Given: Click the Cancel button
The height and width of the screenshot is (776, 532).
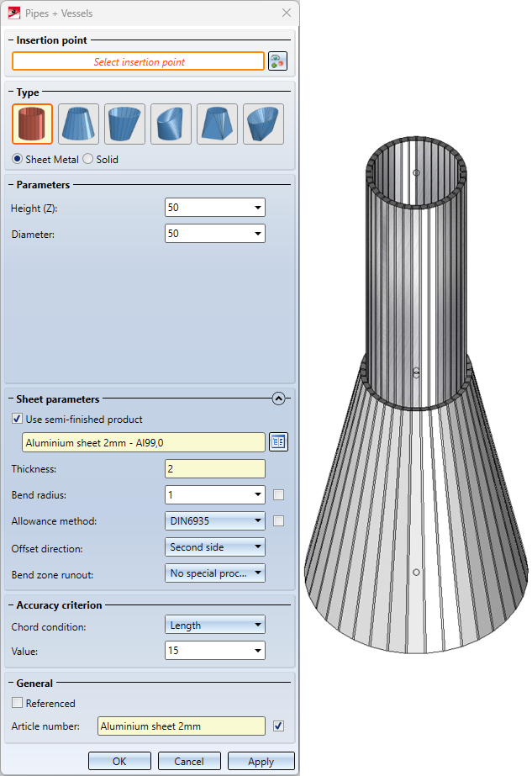Looking at the screenshot, I should 189,761.
